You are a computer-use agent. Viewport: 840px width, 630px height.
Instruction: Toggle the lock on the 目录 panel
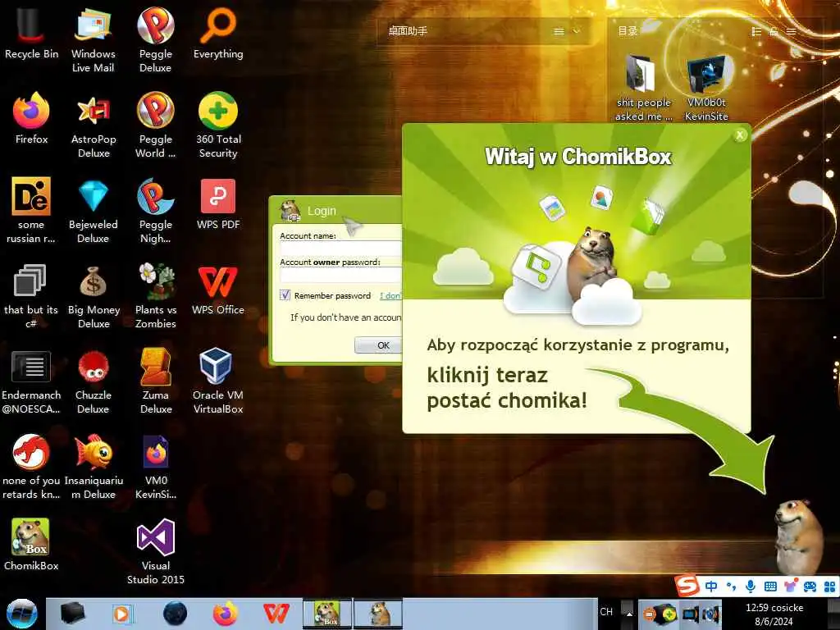774,32
